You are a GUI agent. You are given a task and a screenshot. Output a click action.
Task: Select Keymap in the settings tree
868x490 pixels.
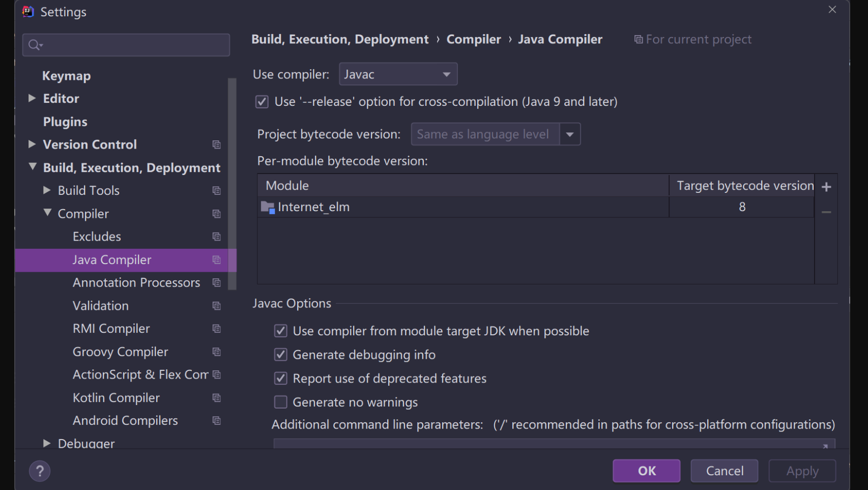click(67, 76)
